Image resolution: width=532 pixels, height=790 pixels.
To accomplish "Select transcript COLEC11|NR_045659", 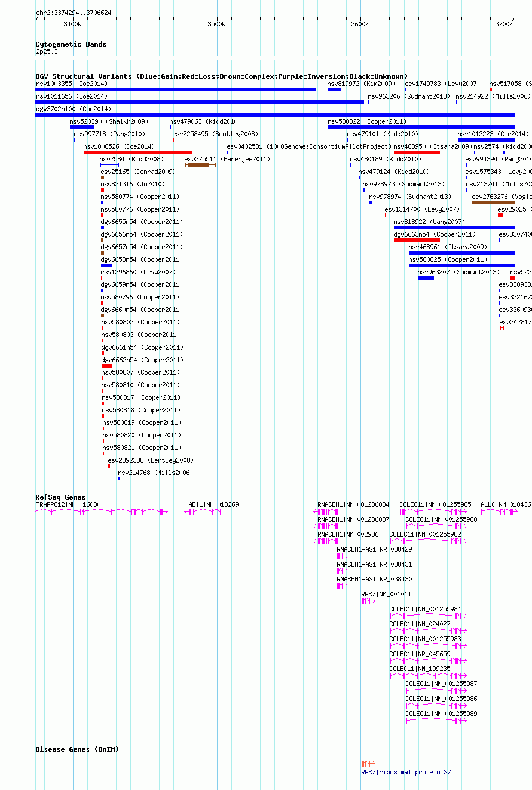I will pos(420,654).
